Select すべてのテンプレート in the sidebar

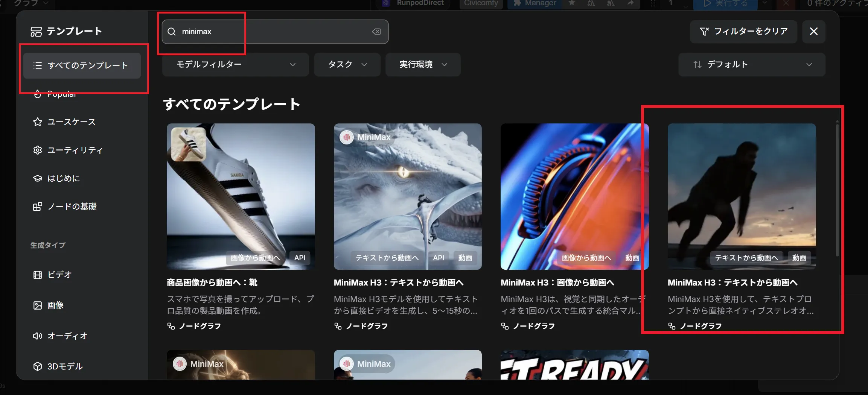pos(82,65)
